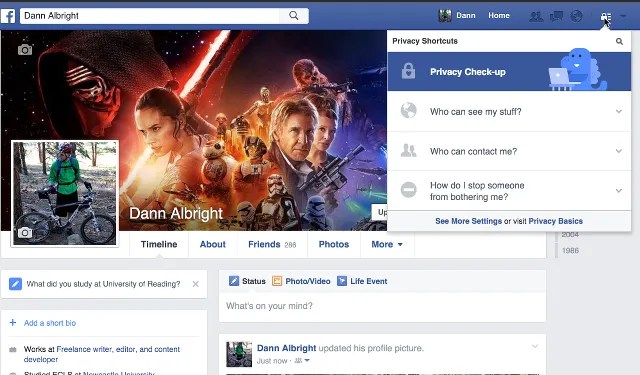The height and width of the screenshot is (375, 640).
Task: Click What's on your mind text box
Action: (x=382, y=306)
